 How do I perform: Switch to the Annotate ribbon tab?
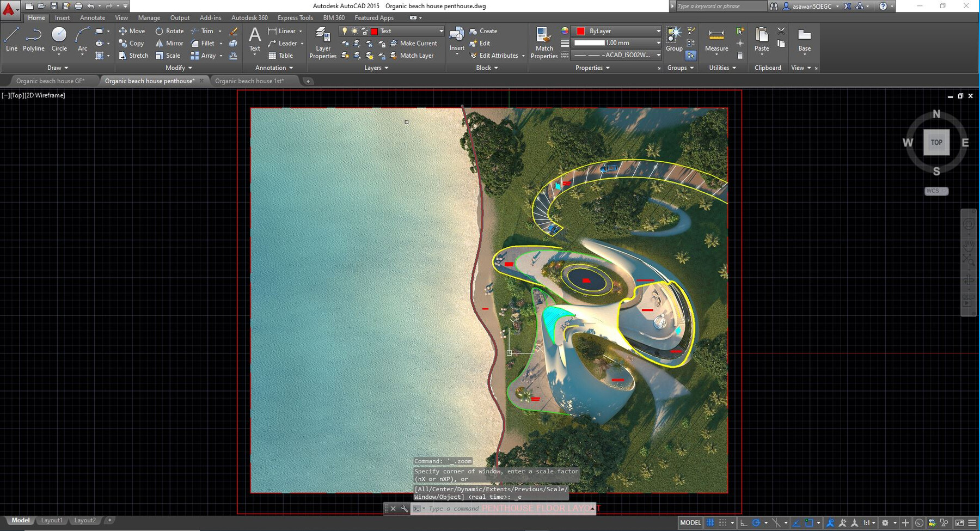pos(92,17)
